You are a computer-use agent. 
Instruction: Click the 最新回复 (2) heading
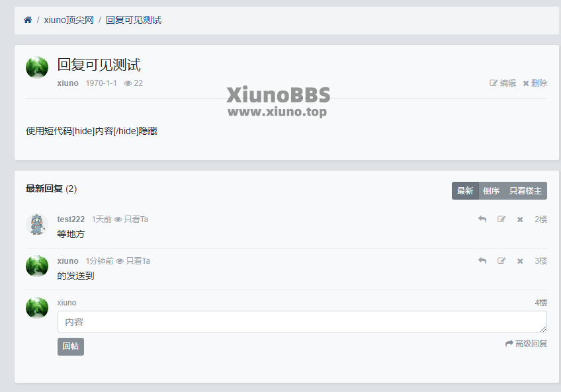coord(51,188)
